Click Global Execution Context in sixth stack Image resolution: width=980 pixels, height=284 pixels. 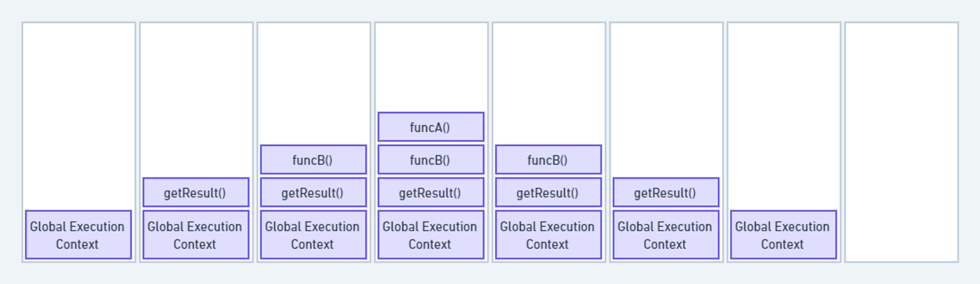pyautogui.click(x=666, y=235)
